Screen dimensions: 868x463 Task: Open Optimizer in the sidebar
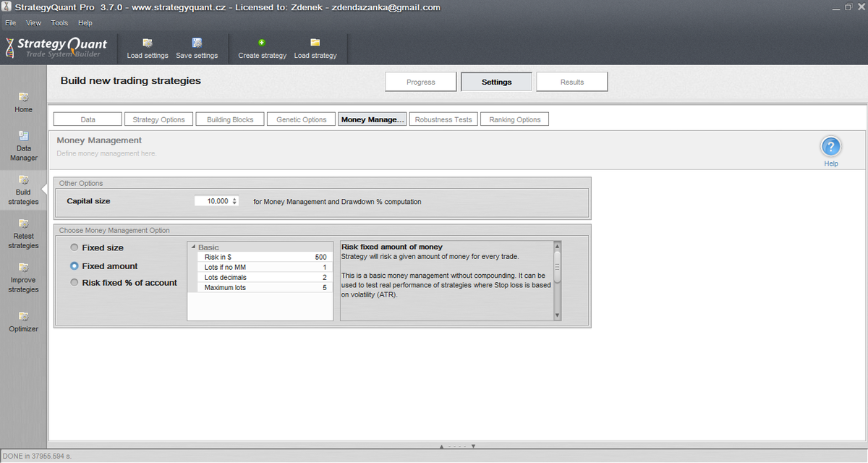tap(23, 321)
